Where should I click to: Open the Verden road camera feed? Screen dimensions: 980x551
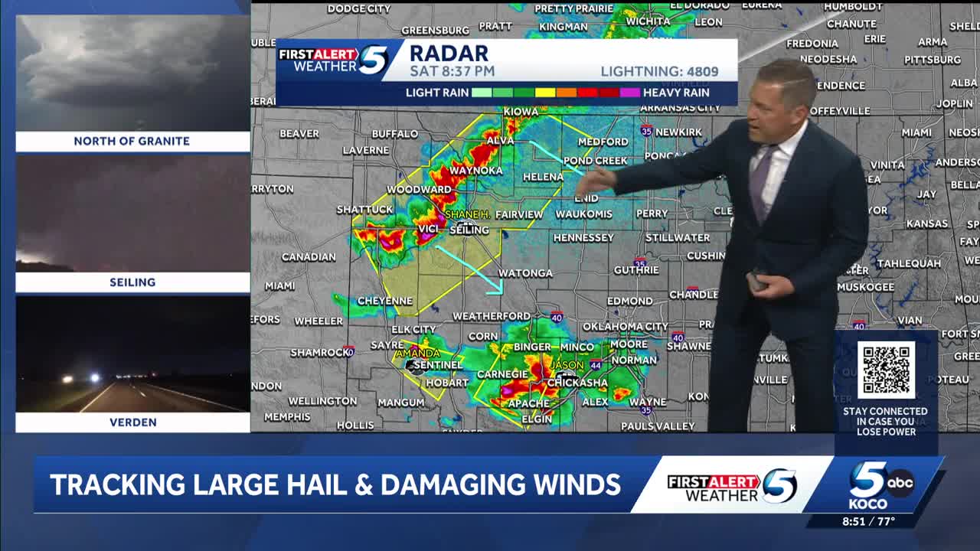pyautogui.click(x=132, y=354)
